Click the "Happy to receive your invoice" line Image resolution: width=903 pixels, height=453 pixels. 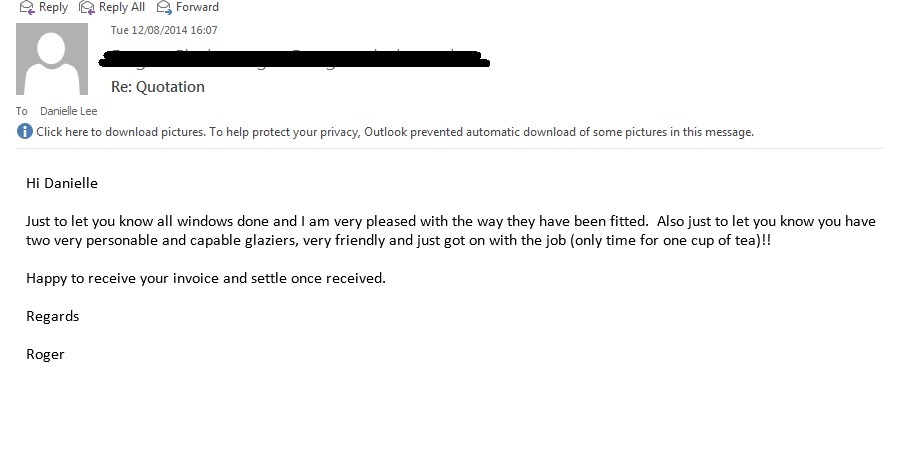tap(205, 278)
